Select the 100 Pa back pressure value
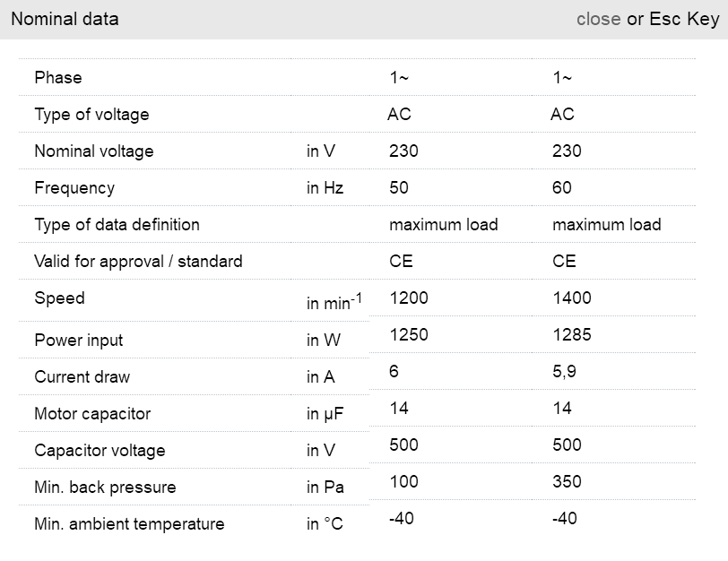Viewport: 728px width, 561px height. [403, 482]
